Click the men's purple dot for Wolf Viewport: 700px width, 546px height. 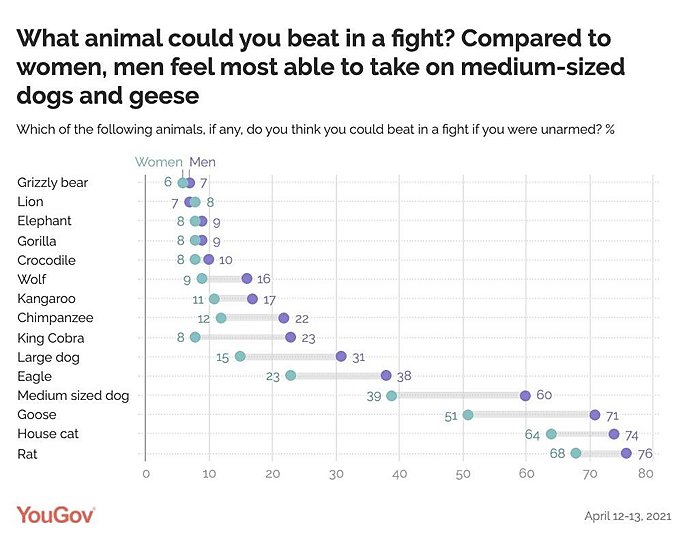247,279
